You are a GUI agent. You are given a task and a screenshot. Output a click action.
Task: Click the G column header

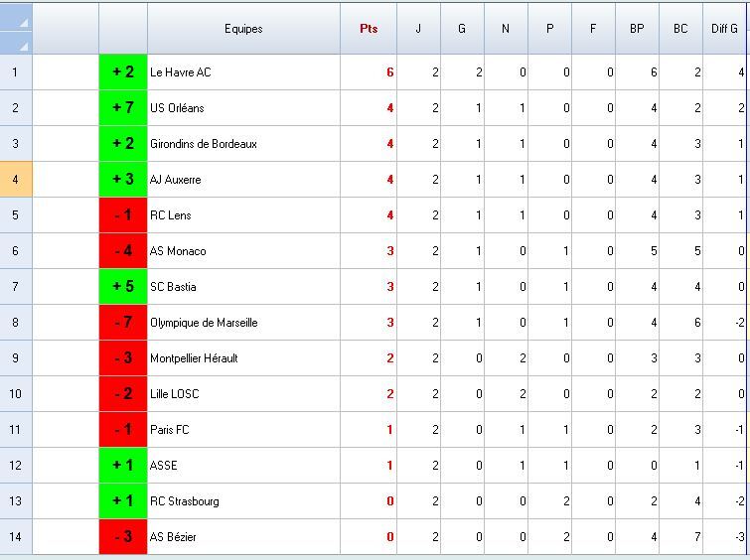462,29
